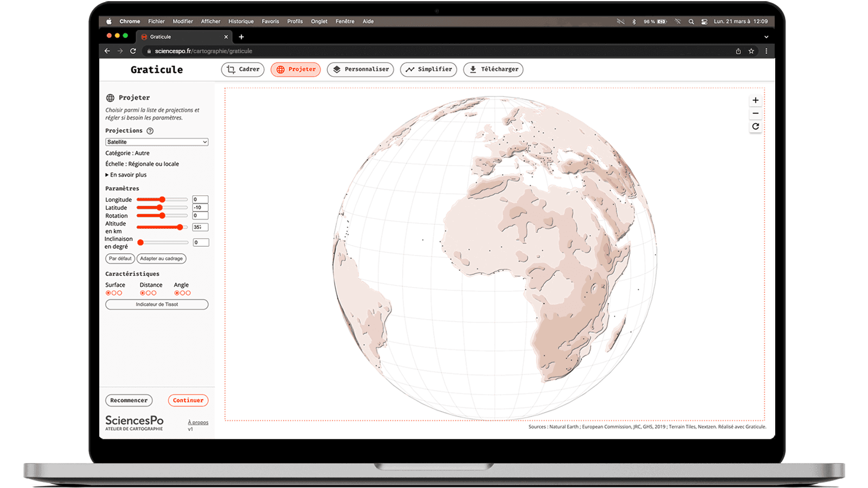Switch to the Personnaliser step
This screenshot has width=868, height=488.
360,69
